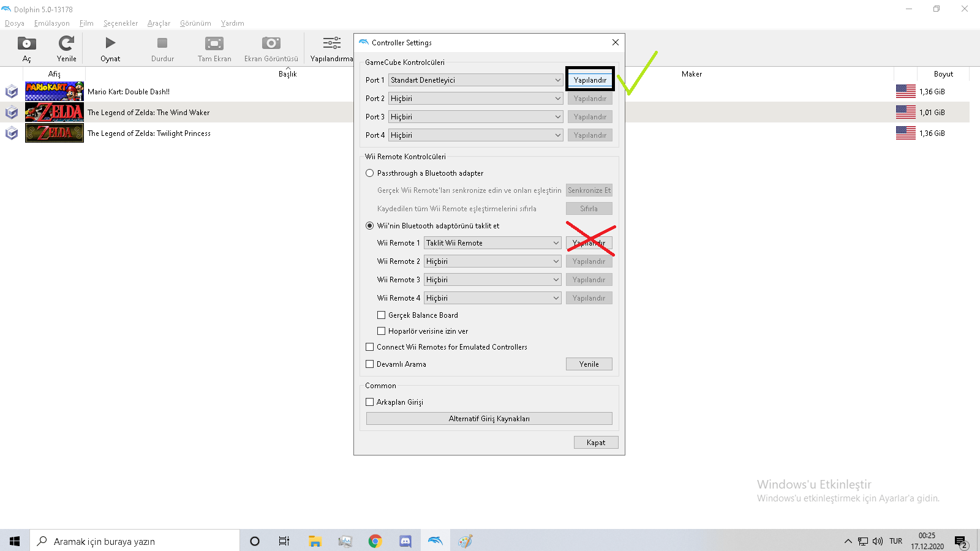Image resolution: width=980 pixels, height=551 pixels.
Task: Open the Emülasyon menu
Action: tap(52, 23)
